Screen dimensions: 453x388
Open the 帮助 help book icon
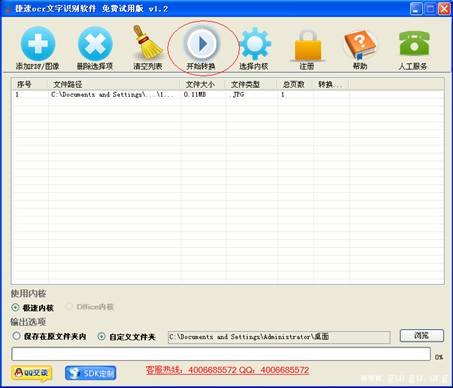pyautogui.click(x=360, y=44)
